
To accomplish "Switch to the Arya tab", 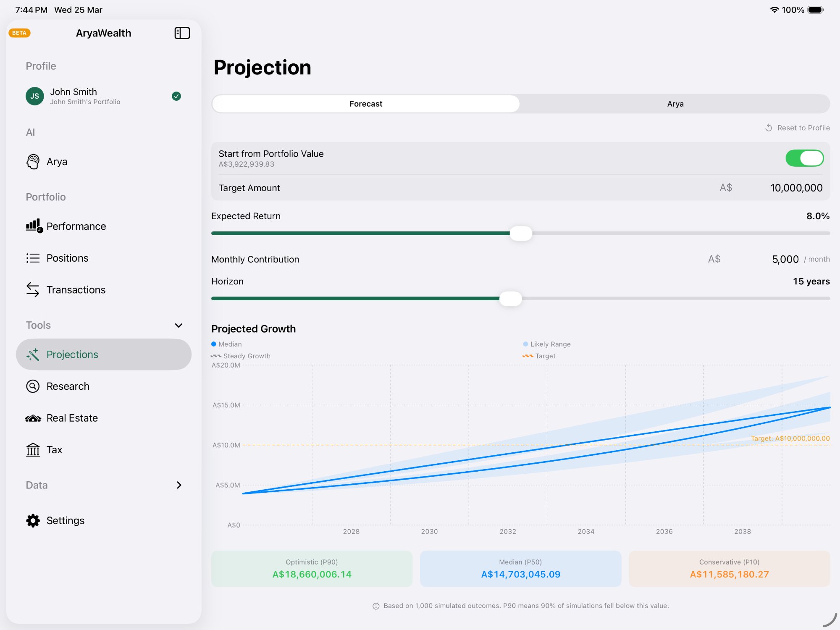I will pos(675,104).
